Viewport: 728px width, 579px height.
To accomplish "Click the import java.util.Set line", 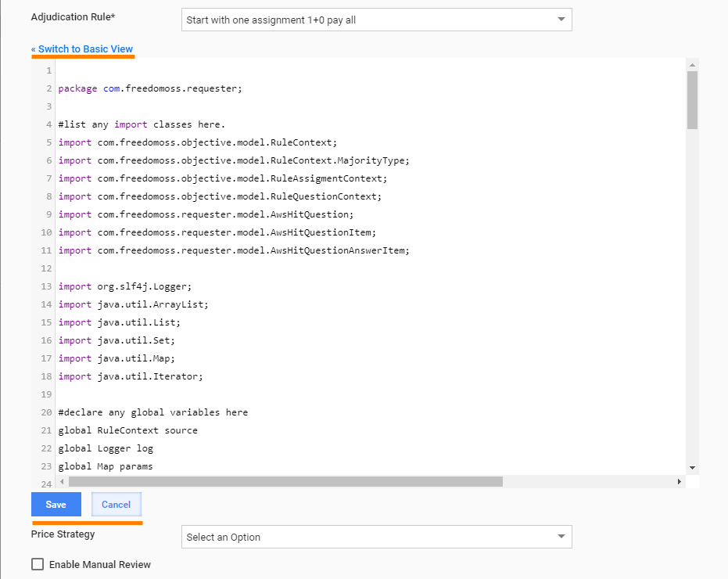I will tap(117, 340).
